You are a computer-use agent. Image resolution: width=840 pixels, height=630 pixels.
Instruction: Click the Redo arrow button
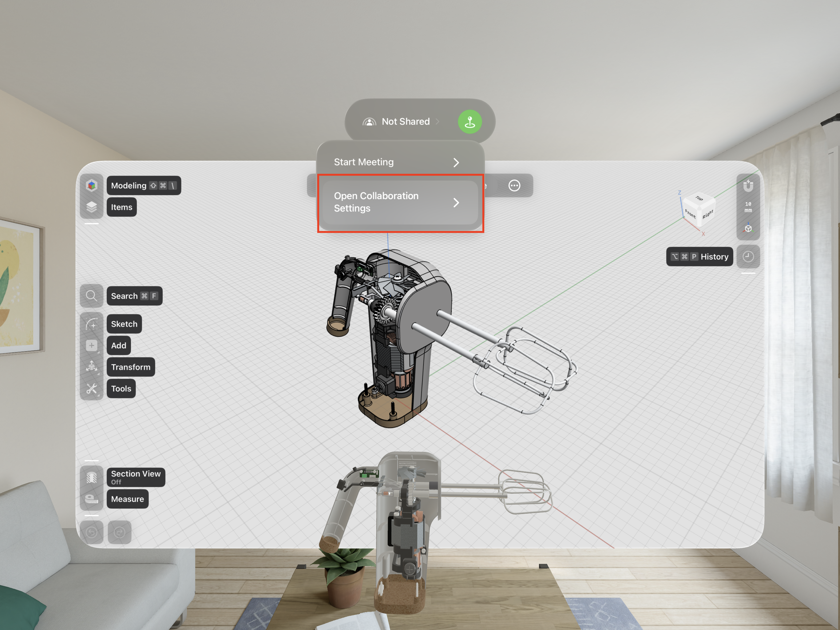(120, 532)
